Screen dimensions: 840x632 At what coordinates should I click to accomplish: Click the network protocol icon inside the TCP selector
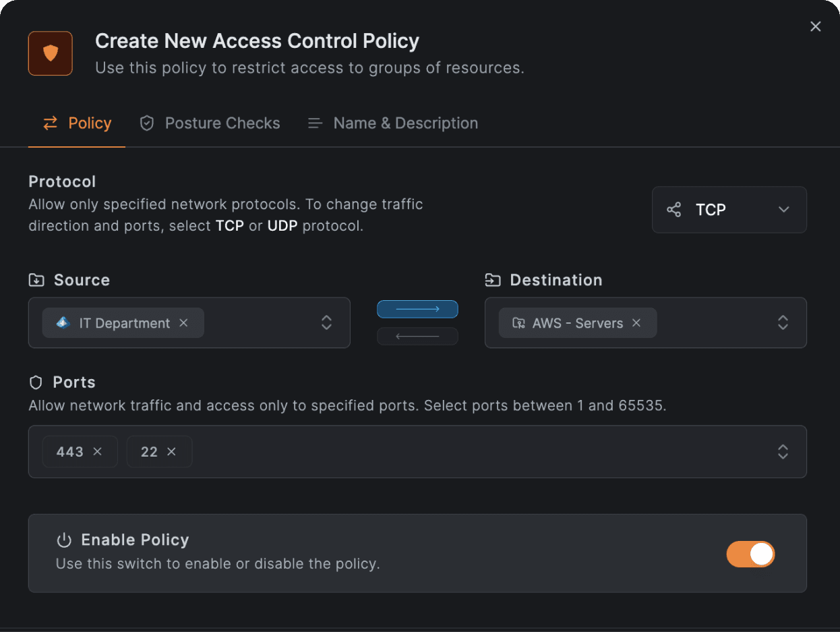click(674, 209)
